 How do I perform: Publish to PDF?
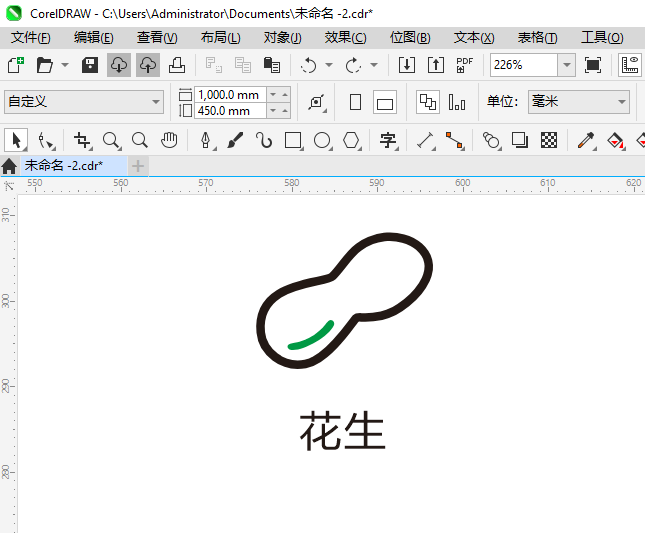tap(465, 65)
